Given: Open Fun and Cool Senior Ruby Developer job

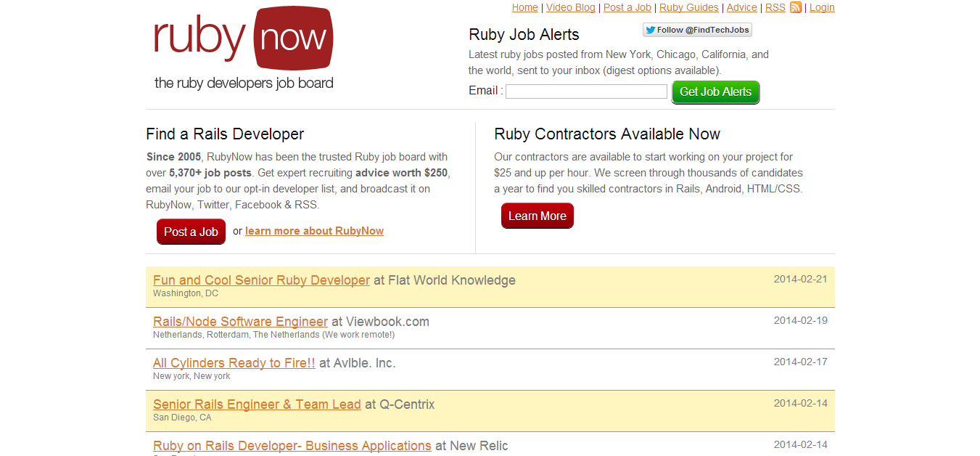Looking at the screenshot, I should [261, 280].
